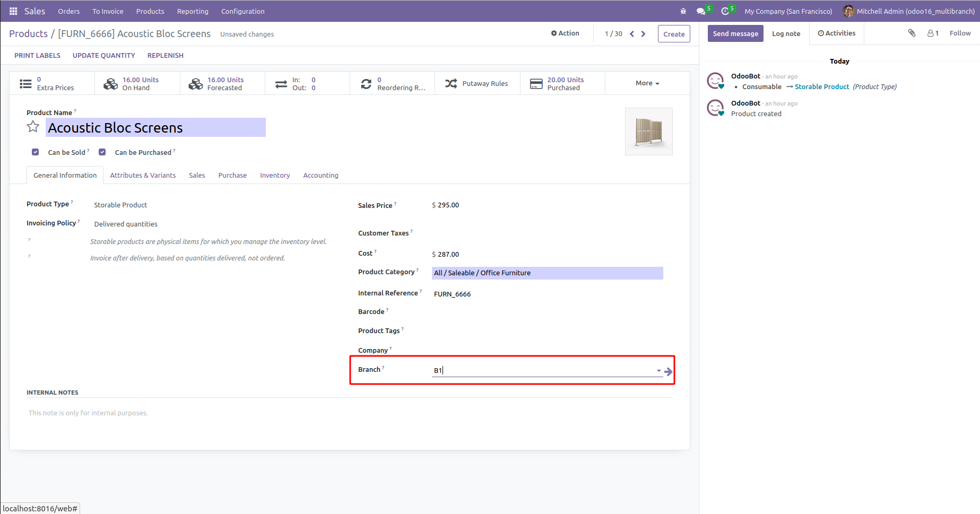
Task: Click the Product Category input field
Action: 547,273
